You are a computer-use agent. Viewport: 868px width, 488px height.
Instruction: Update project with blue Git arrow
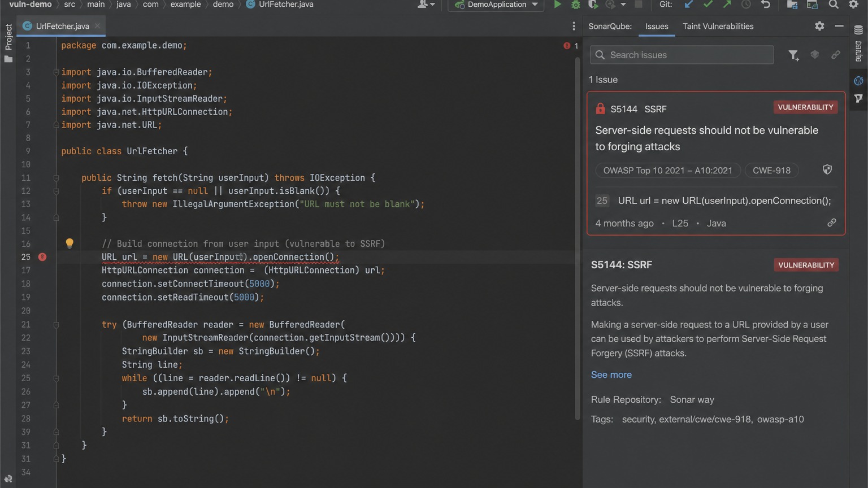coord(688,5)
